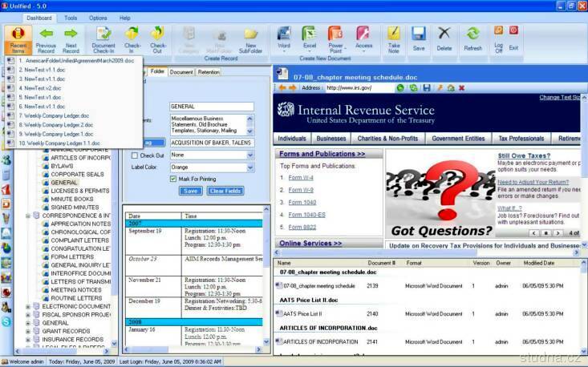Open recent item Weekly Company Ledger.2.doc
588x367 pixels.
(56, 125)
